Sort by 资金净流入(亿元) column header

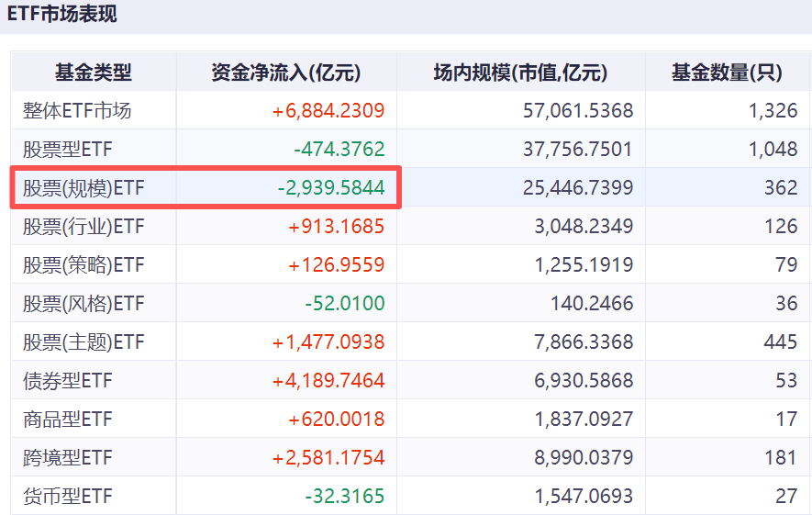coord(285,73)
